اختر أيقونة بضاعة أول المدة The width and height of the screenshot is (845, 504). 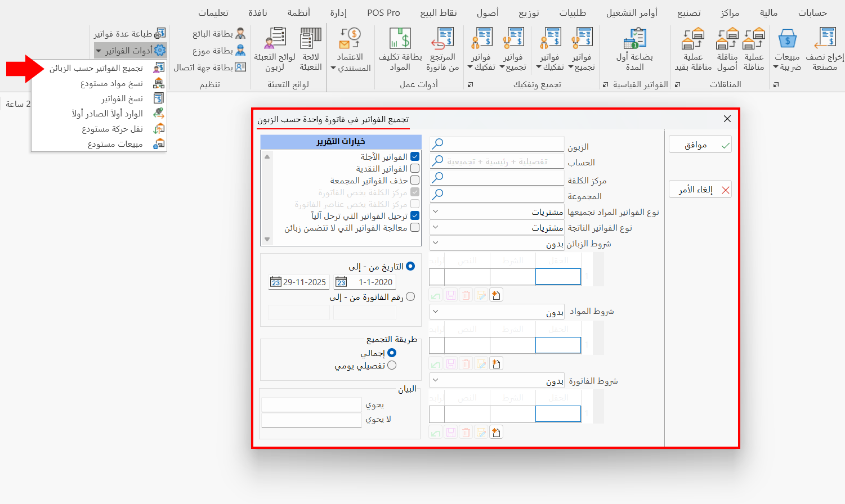coord(636,48)
